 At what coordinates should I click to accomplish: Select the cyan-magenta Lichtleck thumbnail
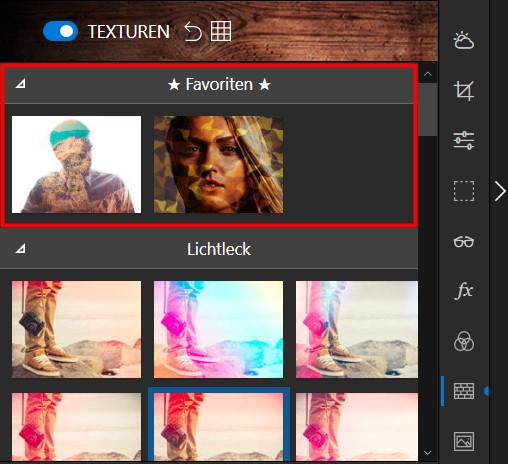(218, 329)
